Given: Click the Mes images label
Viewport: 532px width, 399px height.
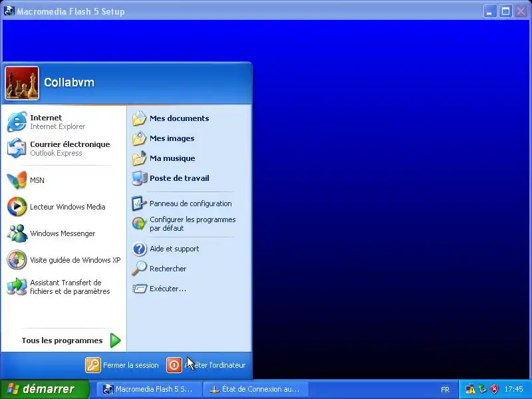Looking at the screenshot, I should pos(172,138).
